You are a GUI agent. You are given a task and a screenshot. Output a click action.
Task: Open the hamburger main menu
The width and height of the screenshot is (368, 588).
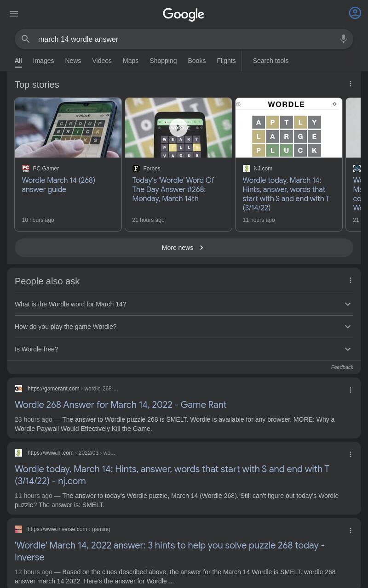click(14, 14)
